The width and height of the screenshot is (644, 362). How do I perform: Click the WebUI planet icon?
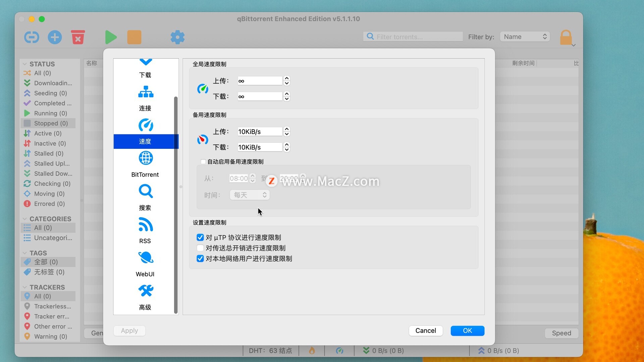(x=146, y=258)
